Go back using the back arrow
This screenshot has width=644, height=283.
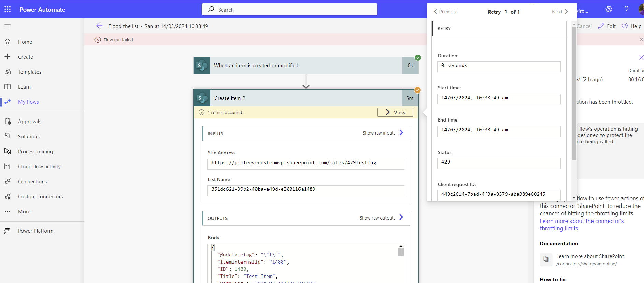pyautogui.click(x=99, y=26)
